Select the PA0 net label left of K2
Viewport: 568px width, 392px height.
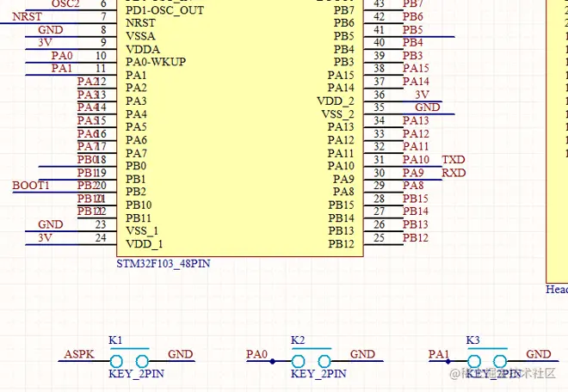256,354
